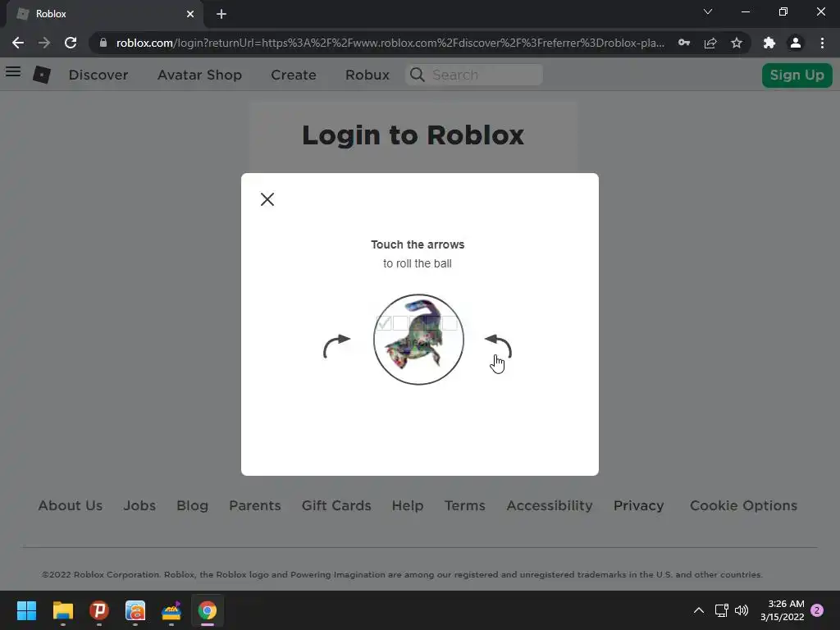
Task: Open the Accessibility footer link
Action: point(550,505)
